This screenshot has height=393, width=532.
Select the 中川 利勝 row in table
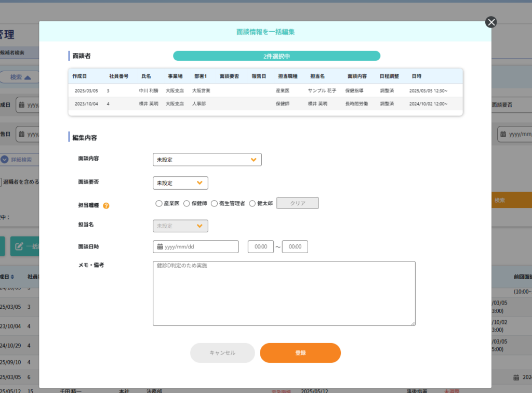265,90
